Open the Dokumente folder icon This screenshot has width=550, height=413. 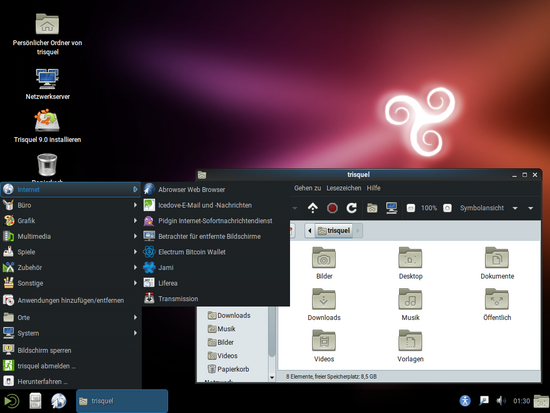497,263
